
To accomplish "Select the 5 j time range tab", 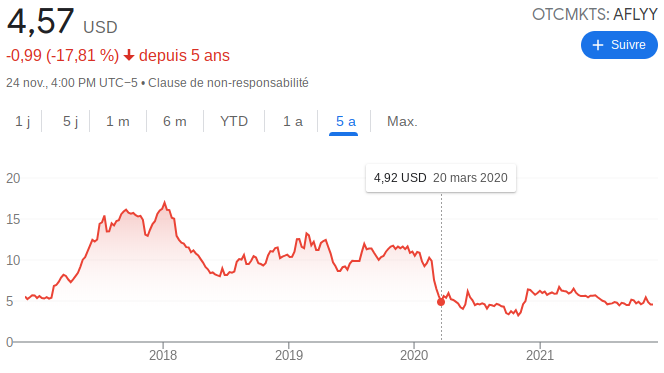I will coord(70,122).
